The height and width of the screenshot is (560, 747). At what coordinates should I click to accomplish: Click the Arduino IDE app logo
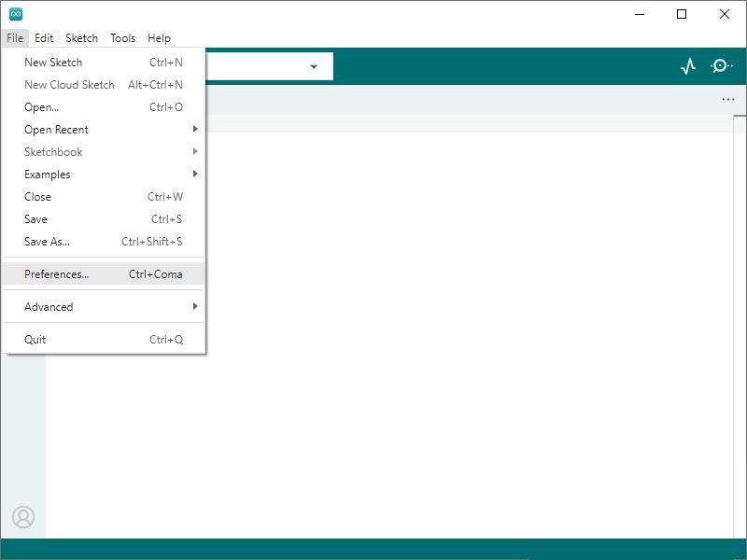pos(16,14)
